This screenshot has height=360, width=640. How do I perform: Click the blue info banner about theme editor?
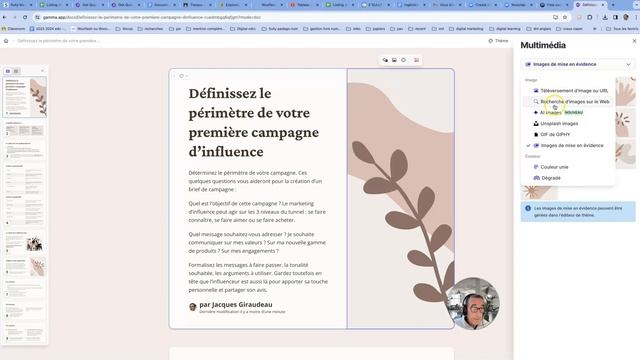click(x=578, y=211)
